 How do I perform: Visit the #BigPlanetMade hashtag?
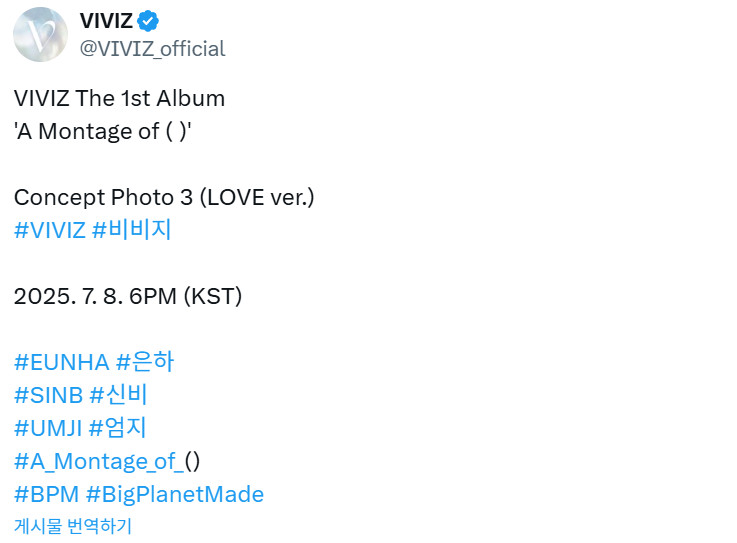[x=175, y=494]
